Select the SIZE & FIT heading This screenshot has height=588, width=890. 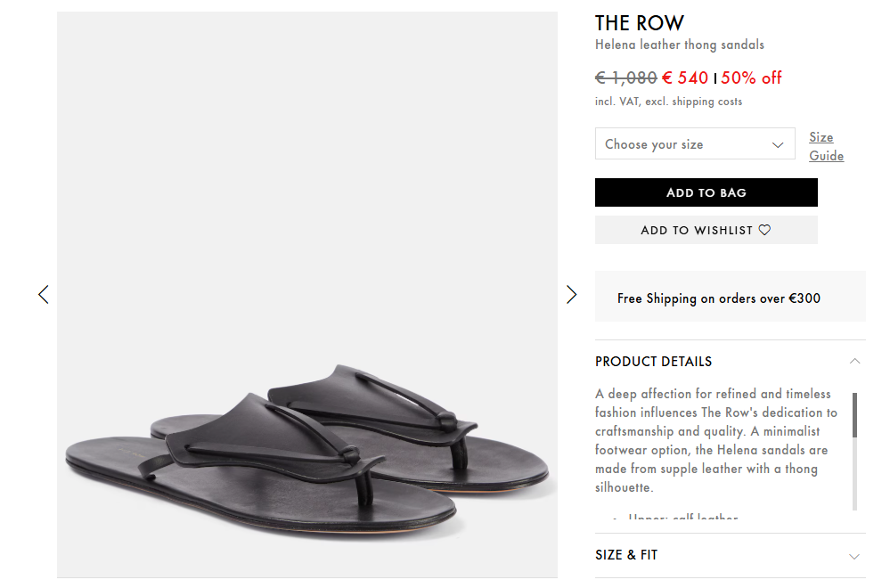coord(626,555)
